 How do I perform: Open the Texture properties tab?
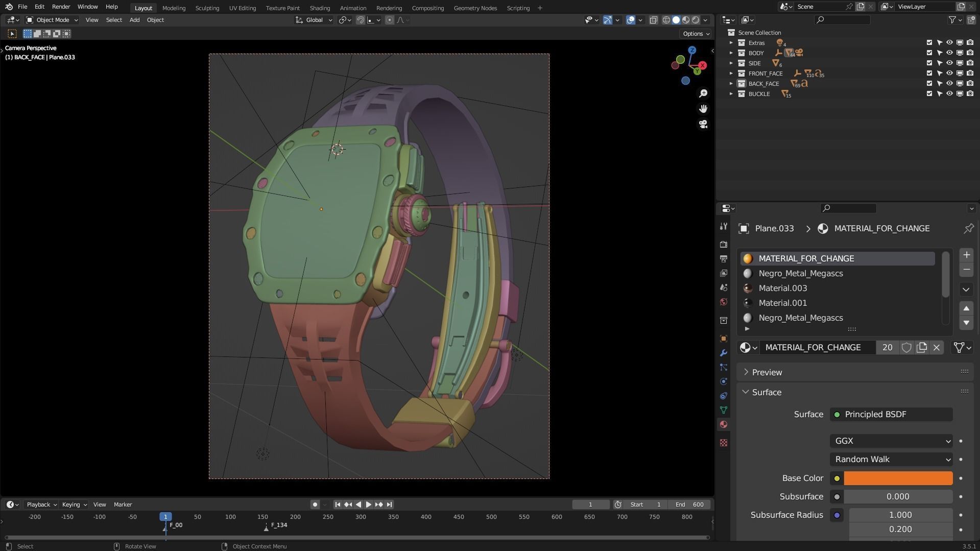(723, 443)
